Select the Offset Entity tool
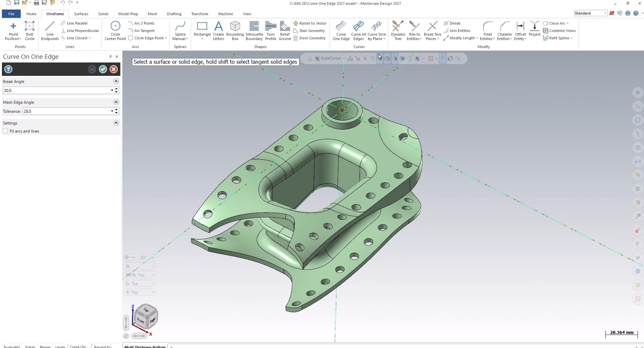Viewport: 644px width, 348px height. [520, 31]
